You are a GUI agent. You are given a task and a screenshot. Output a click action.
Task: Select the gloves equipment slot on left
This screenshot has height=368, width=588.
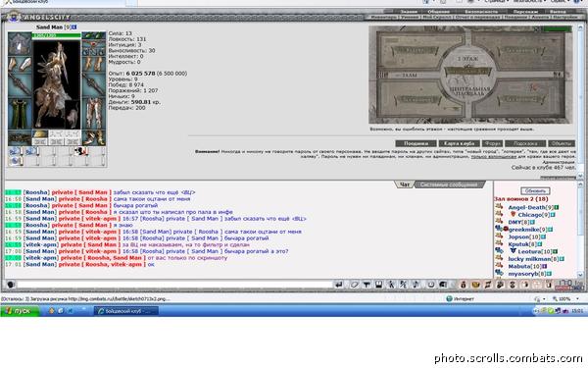pos(20,64)
